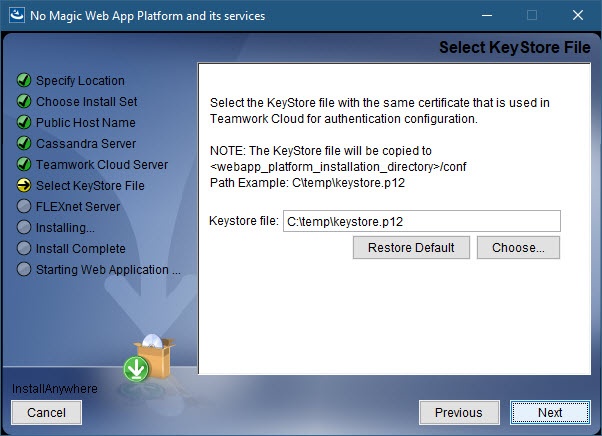Select the Choose Install Set step label
Image resolution: width=602 pixels, height=436 pixels.
tap(86, 102)
